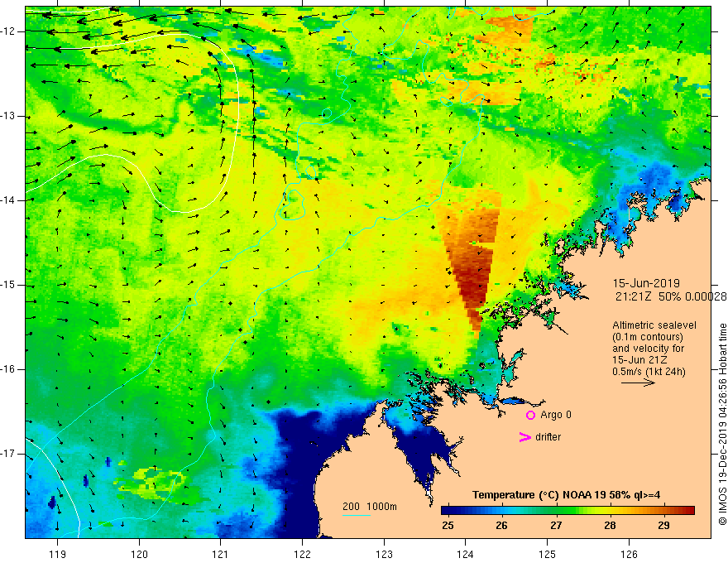This screenshot has height=563, width=728.
Task: Click the 119 longitude axis label
Action: click(58, 554)
